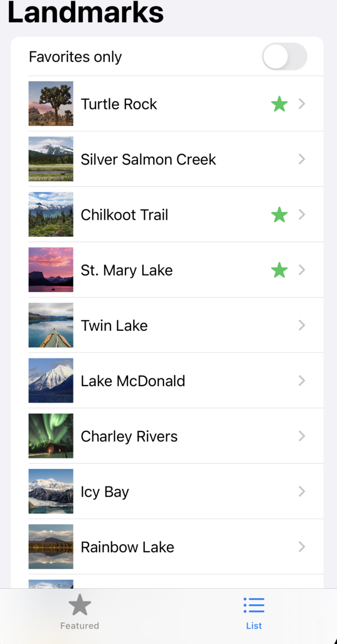Image resolution: width=337 pixels, height=644 pixels.
Task: Tap the favorite star on Chilkoot Trail
Action: [280, 215]
